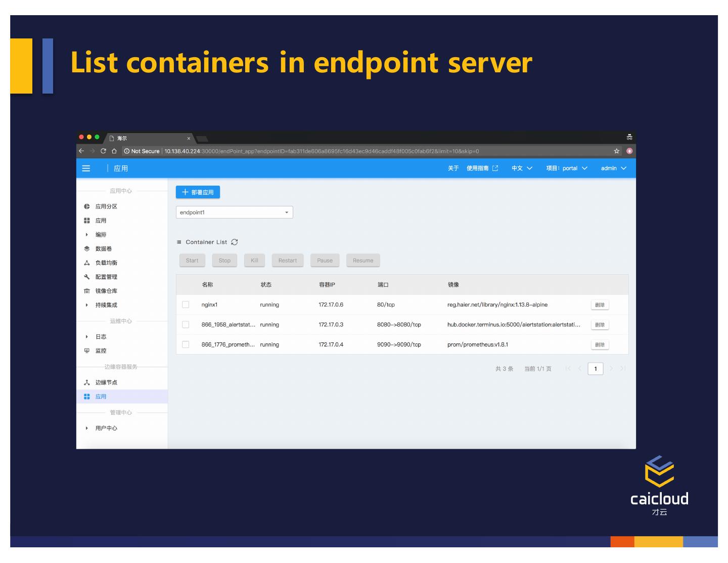Refresh the Container List
Viewport: 728px width, 563px height.
pyautogui.click(x=235, y=242)
